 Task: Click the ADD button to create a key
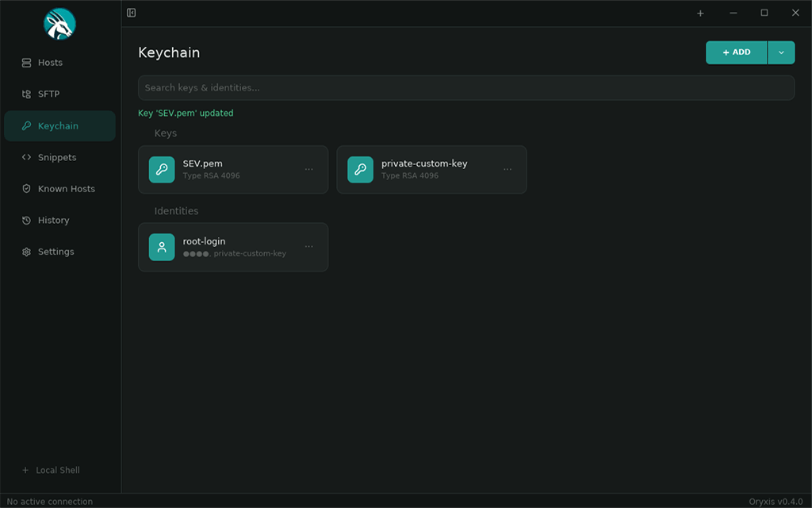point(736,52)
